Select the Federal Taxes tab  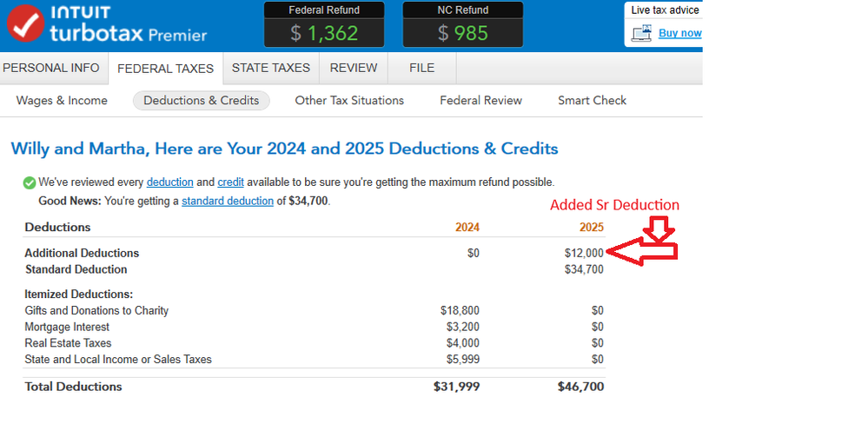click(165, 68)
